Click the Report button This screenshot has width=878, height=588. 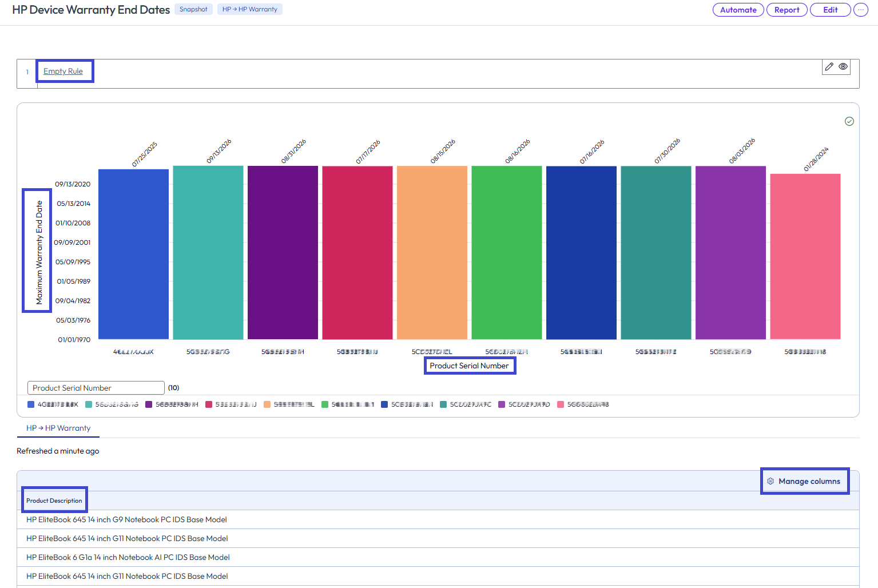pos(787,10)
